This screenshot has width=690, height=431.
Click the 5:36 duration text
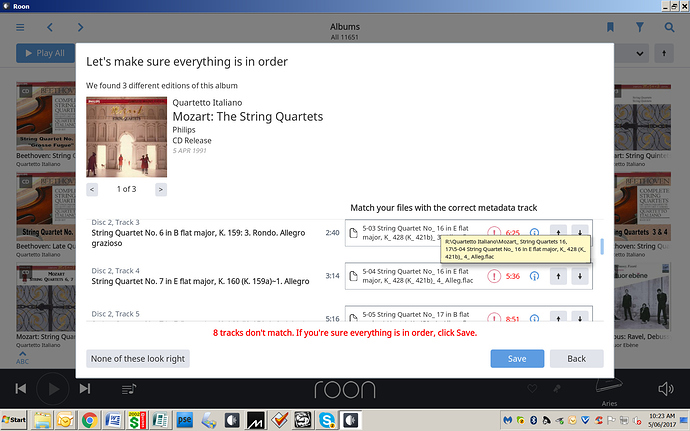point(513,276)
